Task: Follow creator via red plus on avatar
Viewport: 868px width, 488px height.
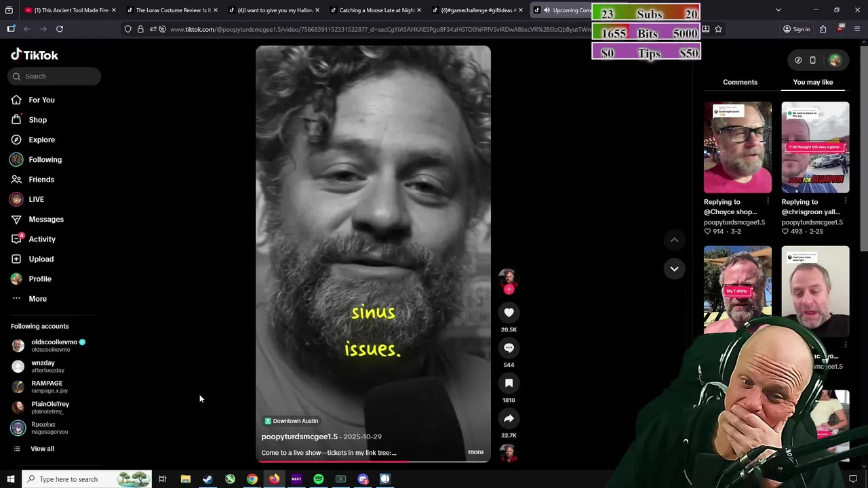Action: (509, 289)
